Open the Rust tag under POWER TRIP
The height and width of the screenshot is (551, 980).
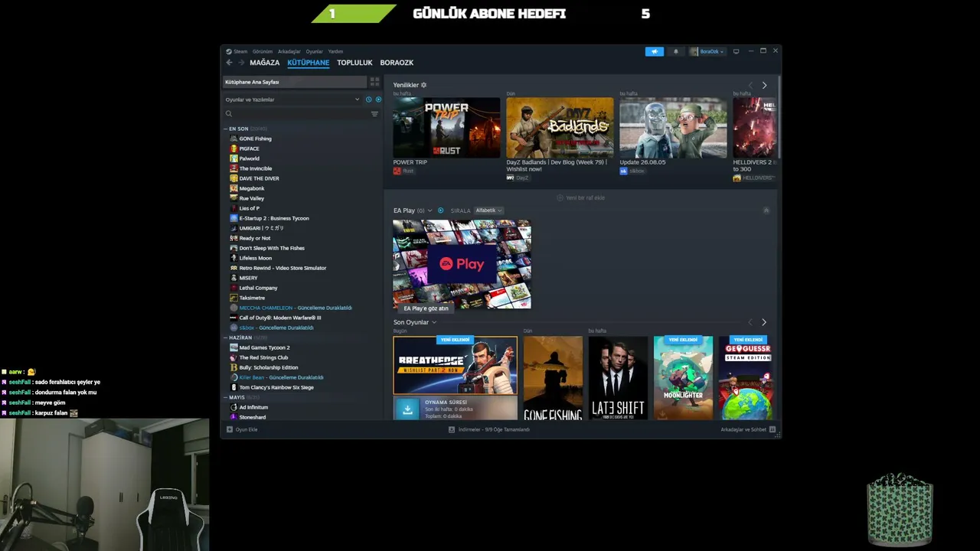pos(403,171)
